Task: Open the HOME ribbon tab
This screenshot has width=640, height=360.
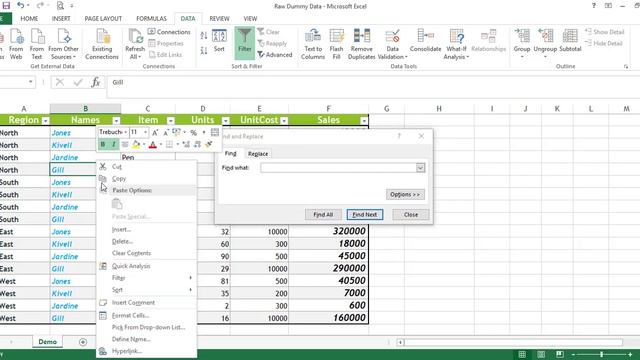Action: (29, 19)
